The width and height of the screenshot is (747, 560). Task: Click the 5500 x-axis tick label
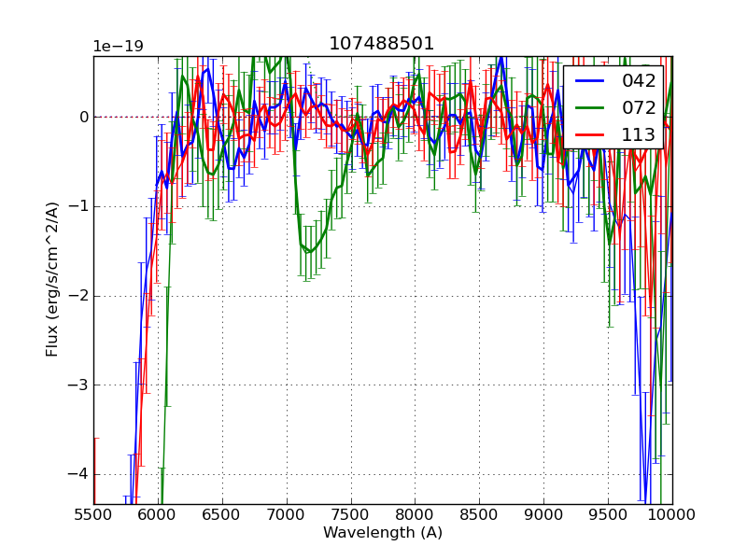[x=93, y=515]
